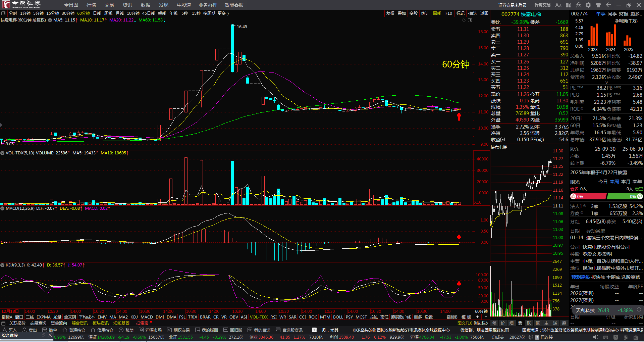644x342 pixels.
Task: Open the 交易 menu
Action: coord(109,5)
